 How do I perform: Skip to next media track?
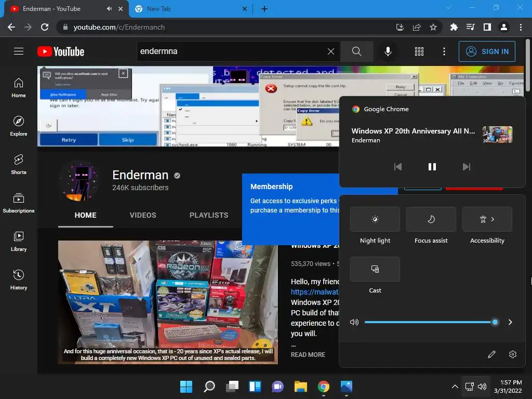point(467,167)
